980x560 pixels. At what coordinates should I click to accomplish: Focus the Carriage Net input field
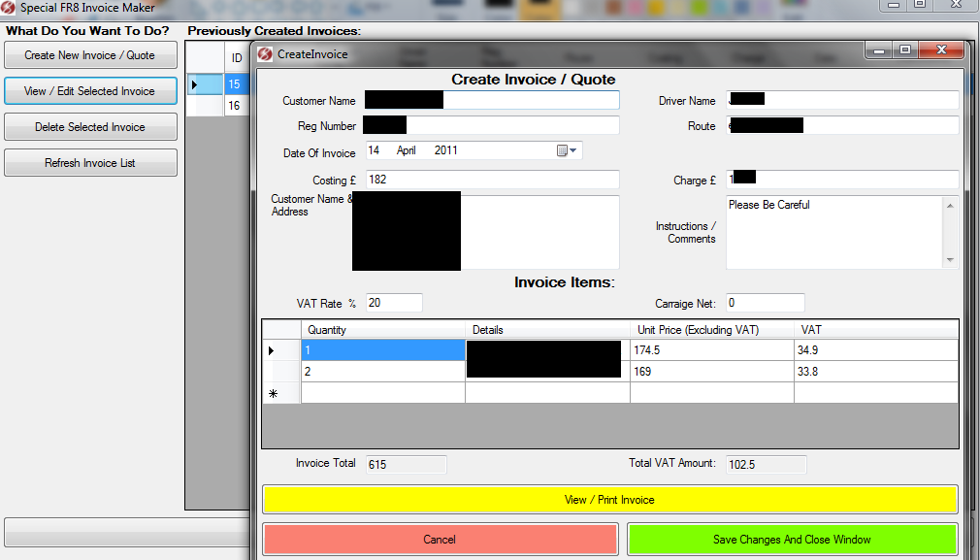764,304
